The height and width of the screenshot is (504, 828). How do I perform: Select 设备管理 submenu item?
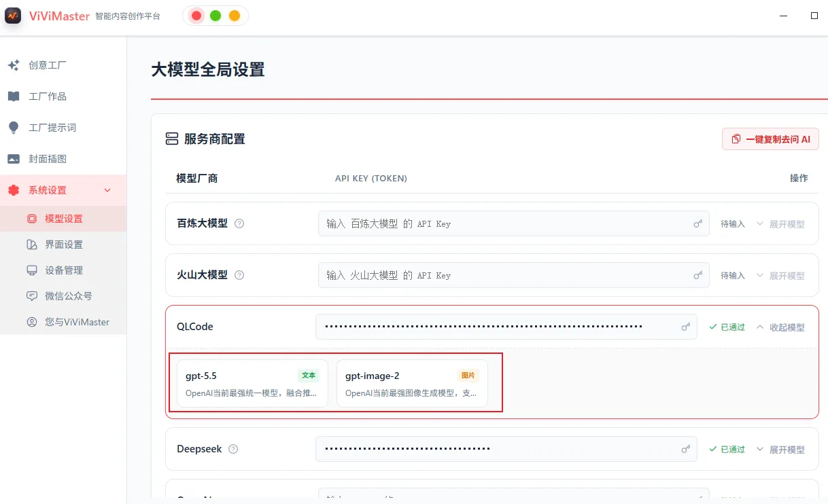pyautogui.click(x=63, y=270)
